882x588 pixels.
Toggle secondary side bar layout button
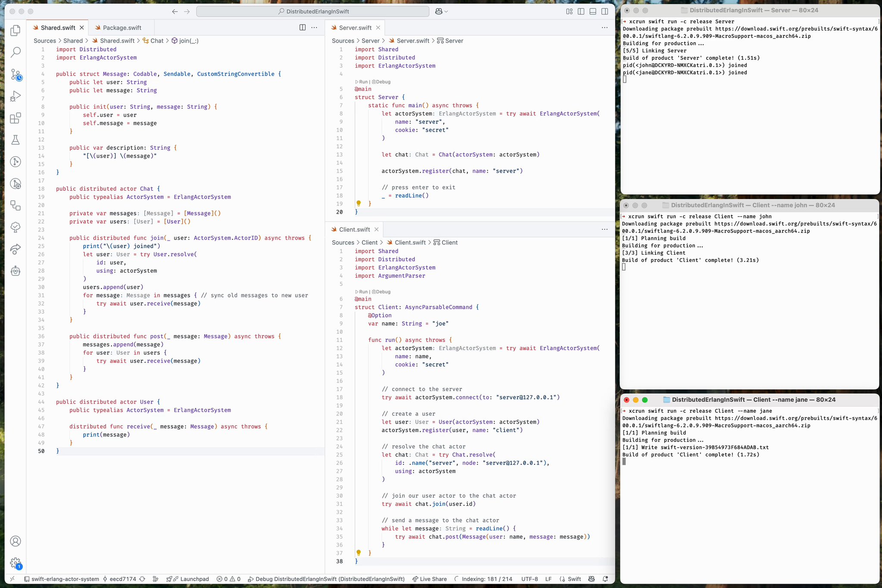[605, 12]
